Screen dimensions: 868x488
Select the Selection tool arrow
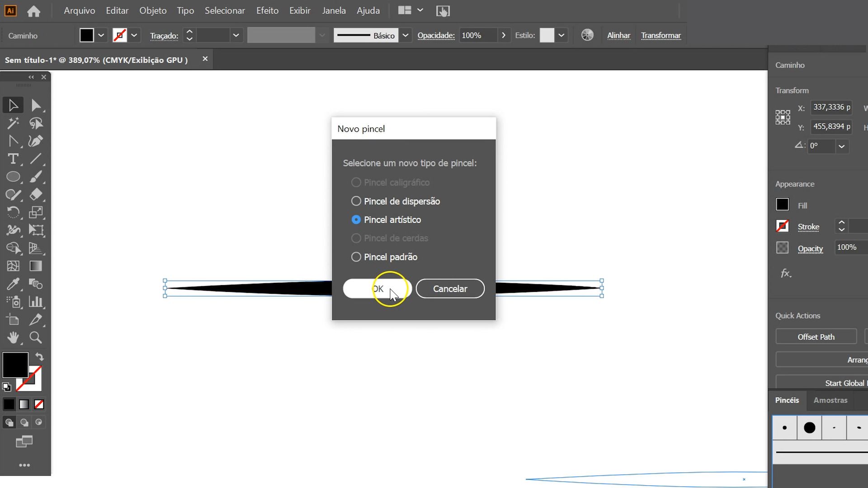[x=13, y=105]
